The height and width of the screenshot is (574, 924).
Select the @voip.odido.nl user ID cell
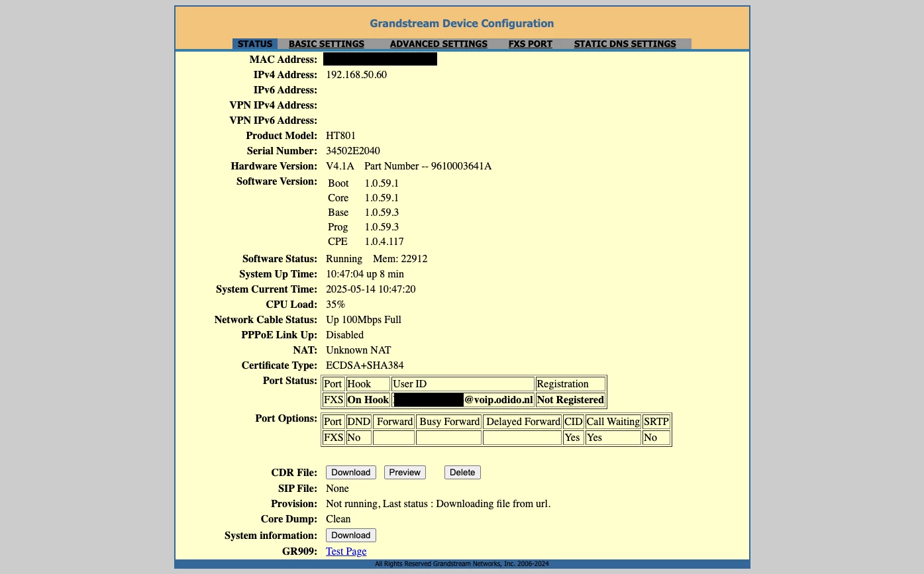(x=462, y=400)
